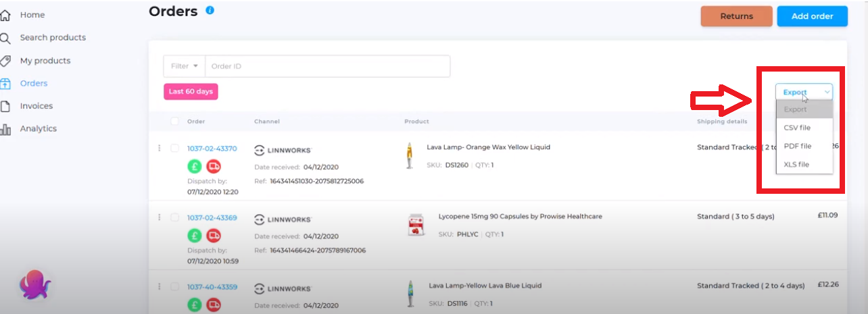Viewport: 868px width, 314px height.
Task: Open Analytics page from sidebar
Action: pyautogui.click(x=39, y=129)
